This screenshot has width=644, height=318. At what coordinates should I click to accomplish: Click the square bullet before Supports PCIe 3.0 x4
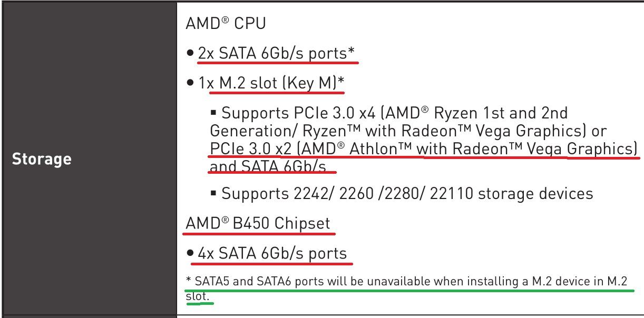tap(214, 114)
